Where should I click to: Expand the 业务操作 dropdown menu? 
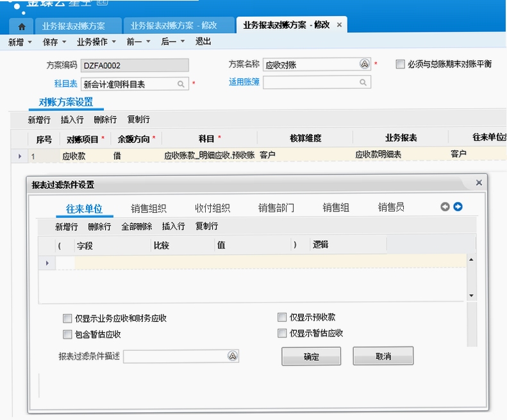114,42
